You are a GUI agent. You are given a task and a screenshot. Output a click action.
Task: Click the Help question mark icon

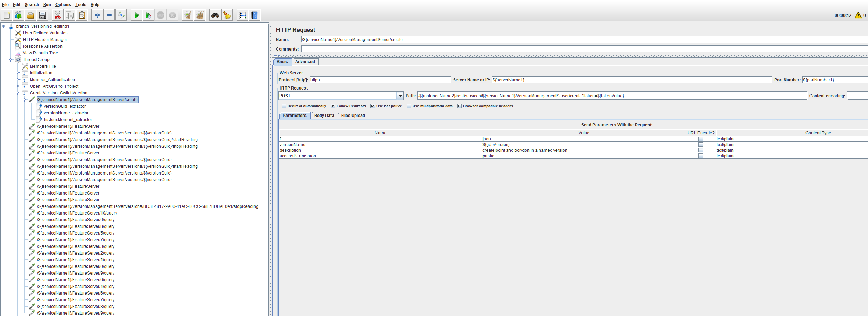(255, 15)
